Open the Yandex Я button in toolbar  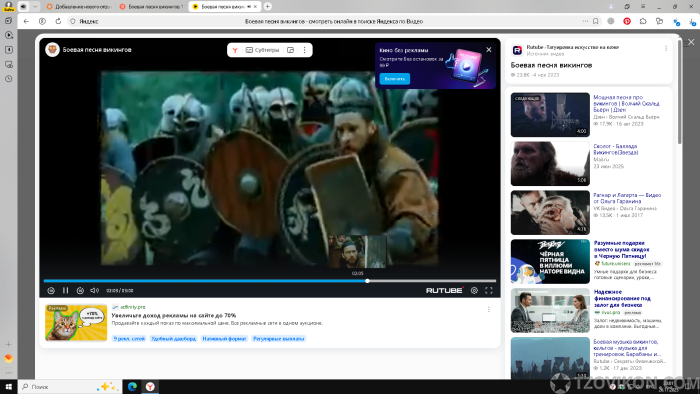tap(42, 21)
